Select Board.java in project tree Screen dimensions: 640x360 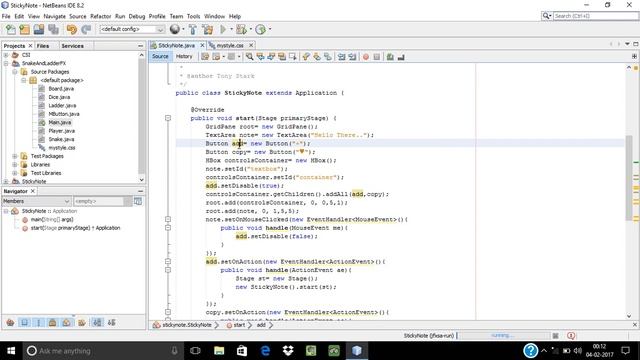pos(61,89)
